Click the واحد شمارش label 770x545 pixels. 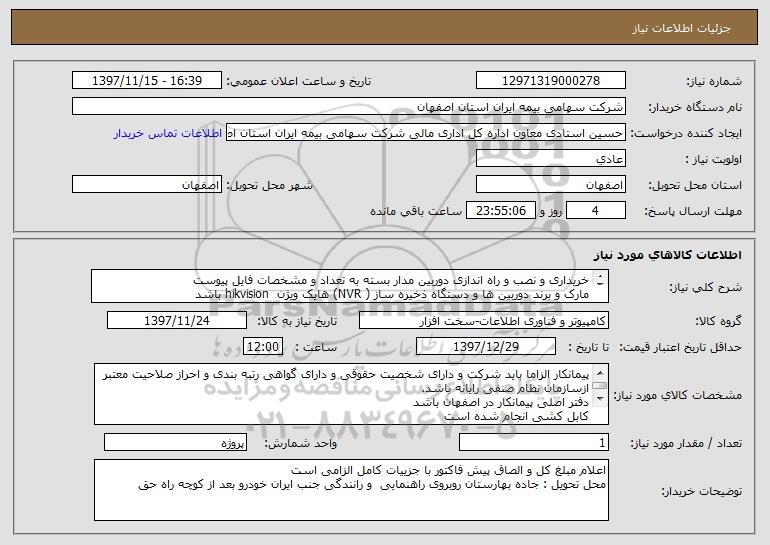[x=301, y=443]
